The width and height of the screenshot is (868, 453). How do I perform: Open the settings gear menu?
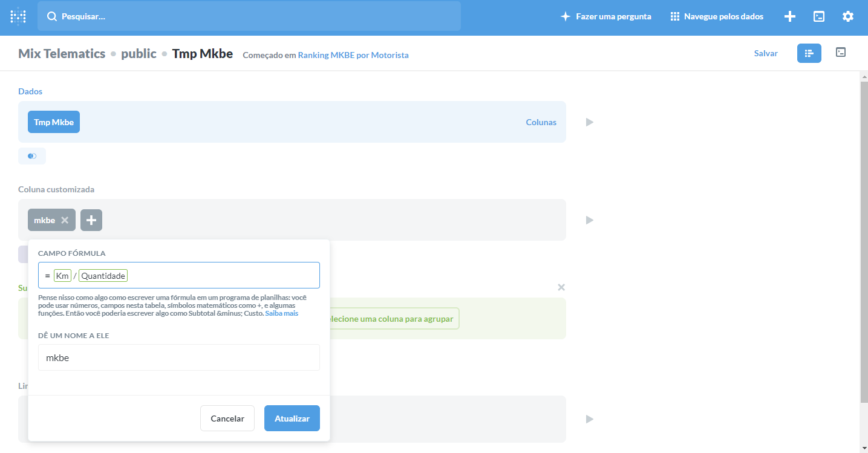tap(847, 16)
